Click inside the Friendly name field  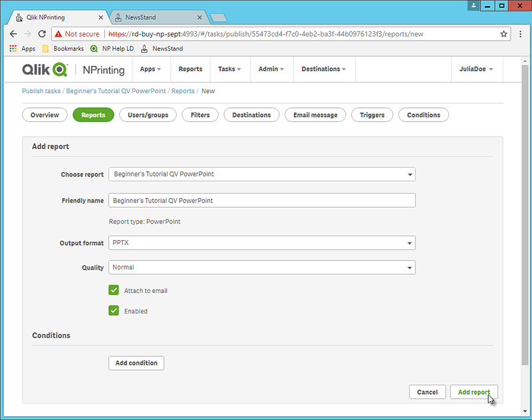click(x=262, y=200)
